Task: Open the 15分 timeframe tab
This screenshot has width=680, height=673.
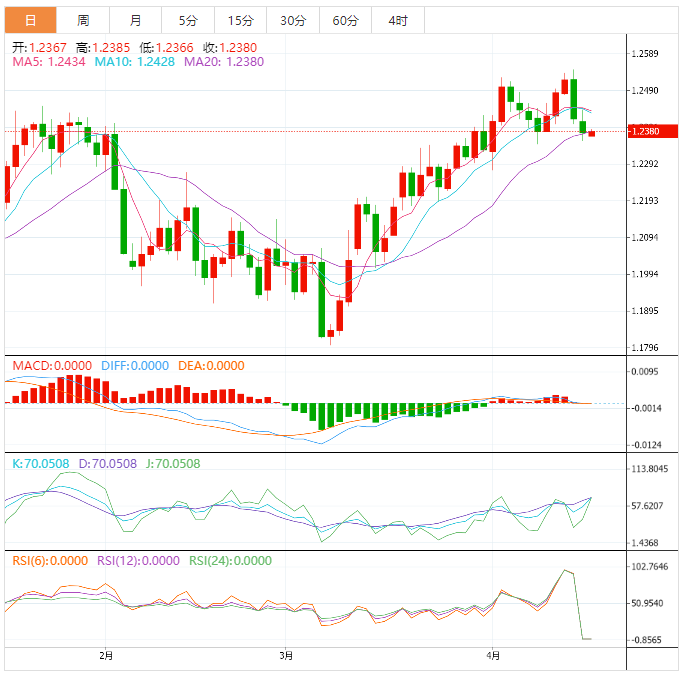Action: 240,20
